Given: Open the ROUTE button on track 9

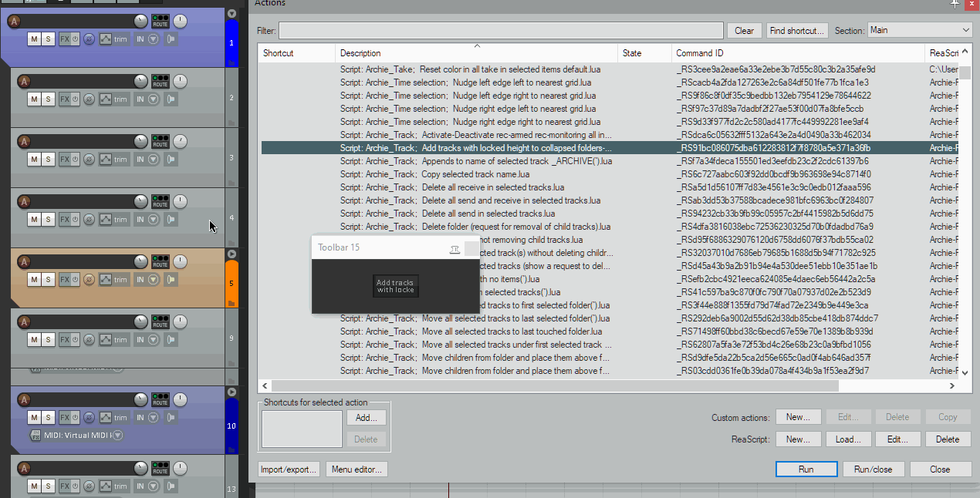Looking at the screenshot, I should 161,321.
